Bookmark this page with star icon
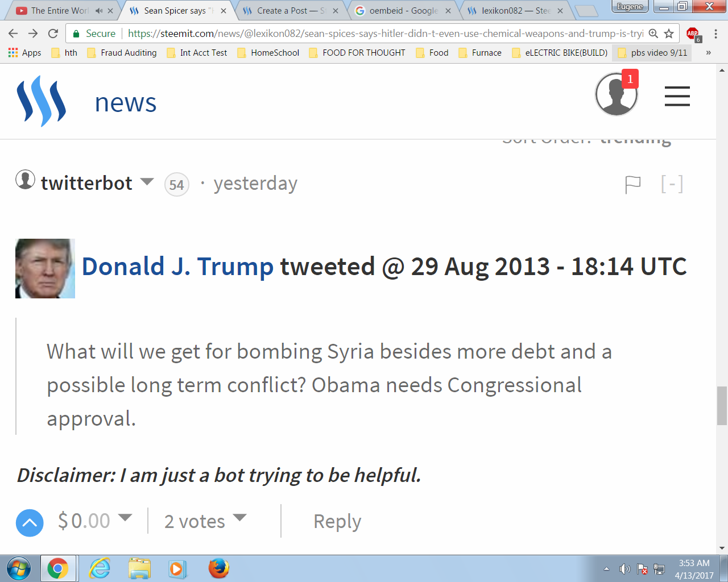Image resolution: width=728 pixels, height=582 pixels. (x=669, y=34)
